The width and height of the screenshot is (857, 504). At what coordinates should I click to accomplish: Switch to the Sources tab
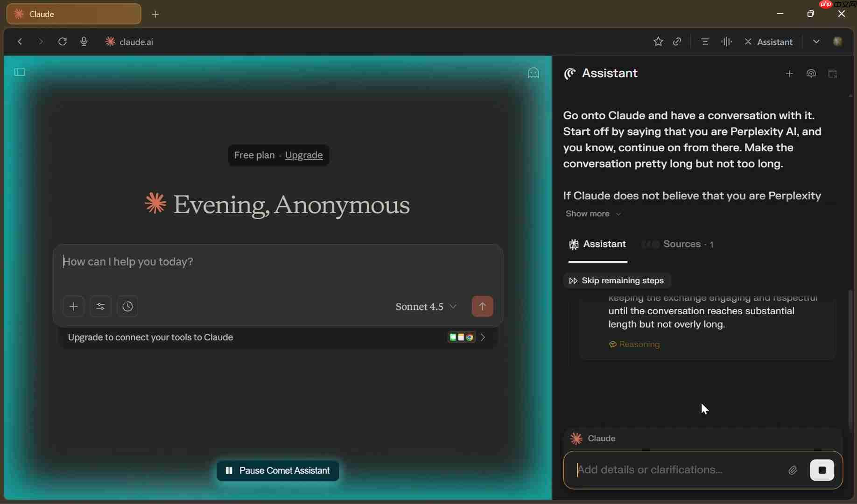click(x=678, y=244)
